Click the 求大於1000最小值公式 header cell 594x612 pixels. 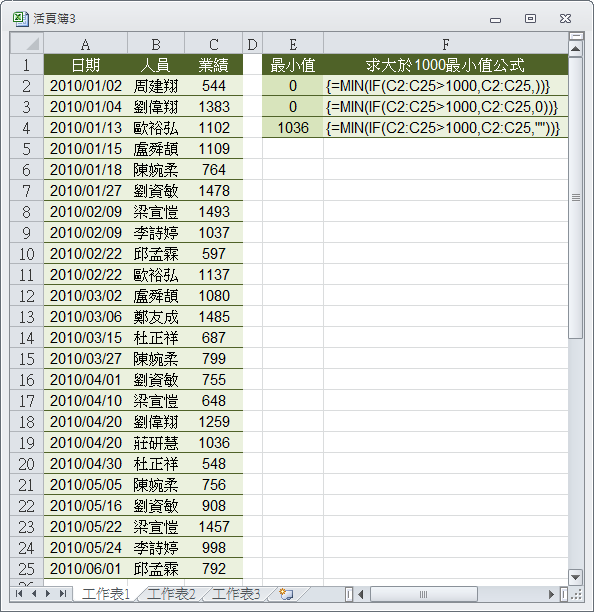tap(446, 65)
